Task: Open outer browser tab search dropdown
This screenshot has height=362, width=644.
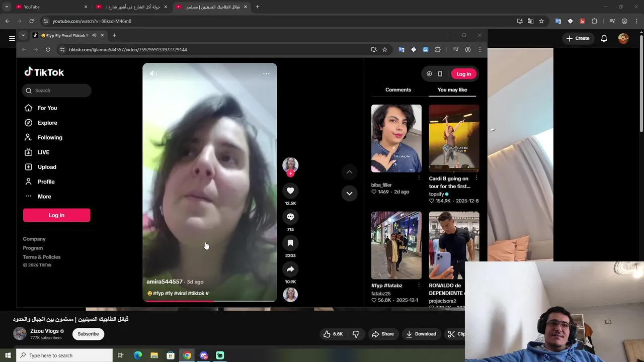Action: (x=7, y=7)
